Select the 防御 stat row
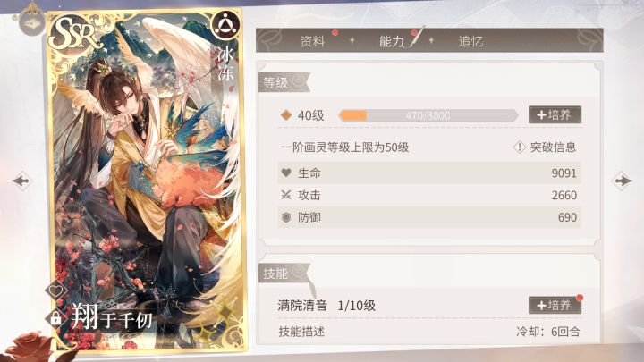 click(x=429, y=217)
